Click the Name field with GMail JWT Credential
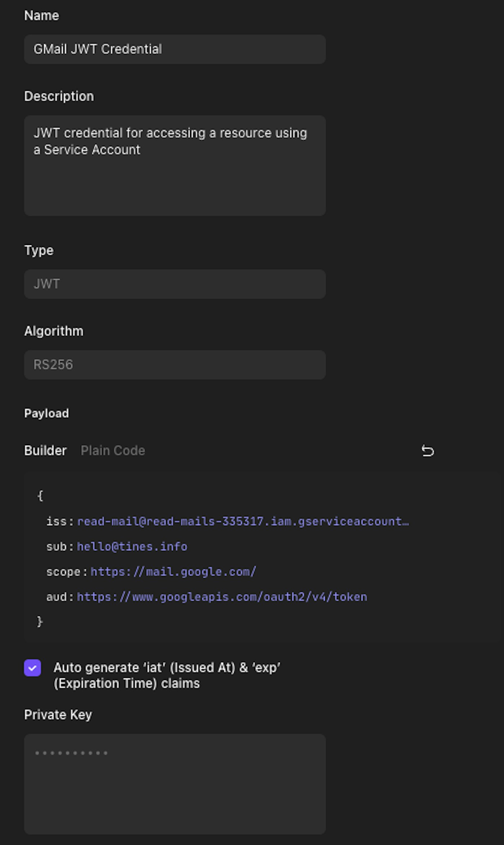Viewport: 504px width, 845px height. pyautogui.click(x=175, y=49)
